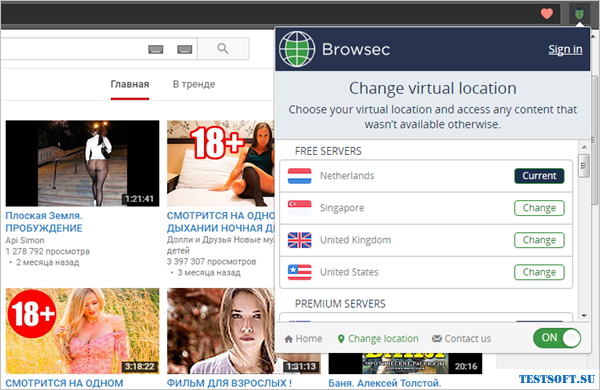Switch to the В тренде tab

pos(194,85)
